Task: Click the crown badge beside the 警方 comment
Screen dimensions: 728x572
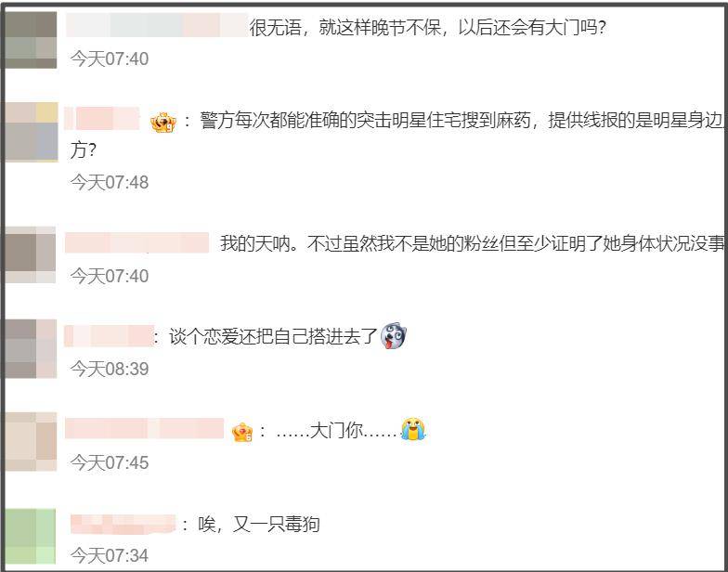Action: point(163,123)
